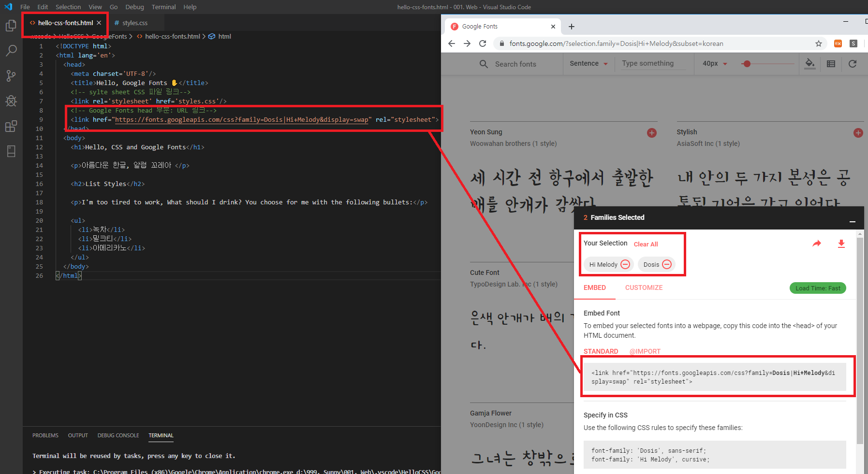Open the Explorer view in VS Code
Viewport: 868px width, 474px height.
(x=11, y=26)
